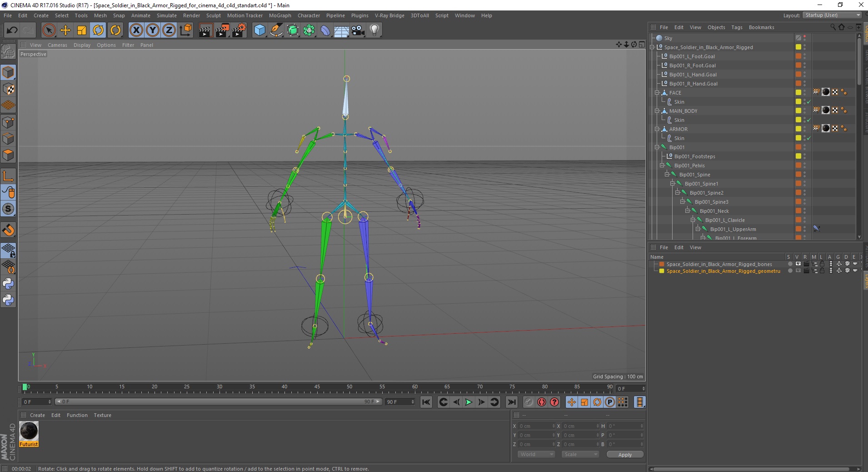This screenshot has height=472, width=868.
Task: Open the Layout dropdown Startup (User)
Action: click(x=832, y=15)
